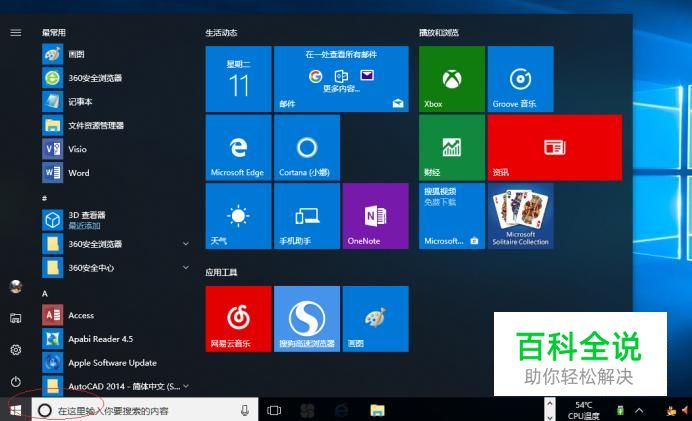Open 3D 查看器 app
Image resolution: width=692 pixels, height=421 pixels.
116,220
